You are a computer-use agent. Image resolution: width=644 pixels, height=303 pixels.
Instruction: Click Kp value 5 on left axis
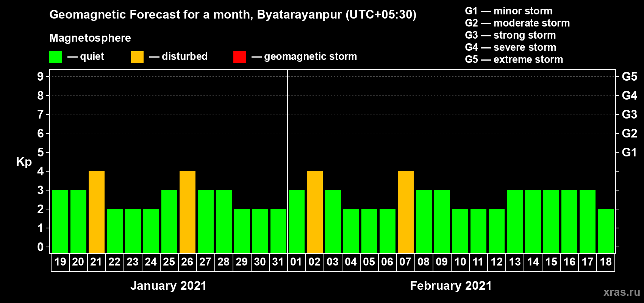click(41, 152)
